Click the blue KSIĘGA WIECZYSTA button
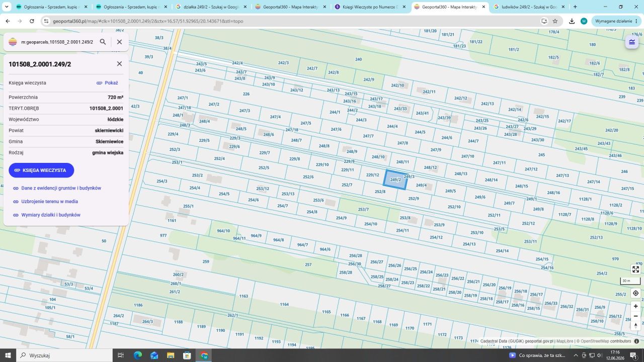 tap(41, 170)
